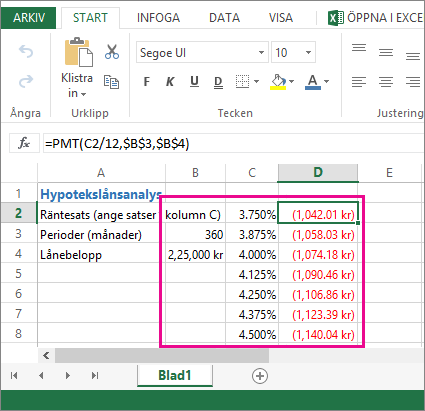Click the Undo arrow icon

[x=26, y=51]
